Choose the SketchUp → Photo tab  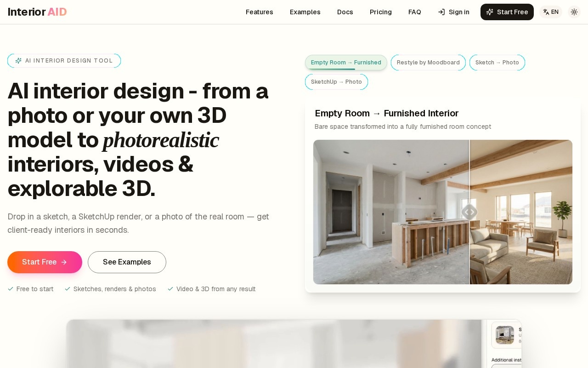336,82
